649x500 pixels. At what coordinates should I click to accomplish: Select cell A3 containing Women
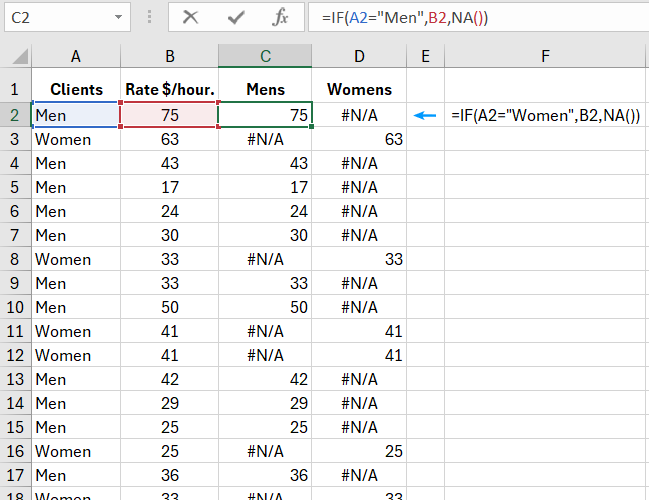[x=76, y=139]
